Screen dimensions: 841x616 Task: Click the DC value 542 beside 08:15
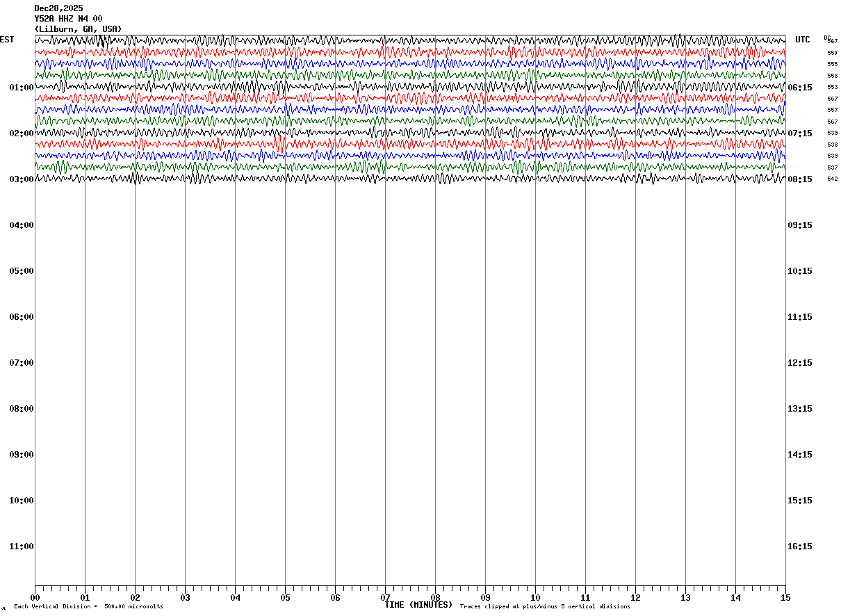pos(832,179)
